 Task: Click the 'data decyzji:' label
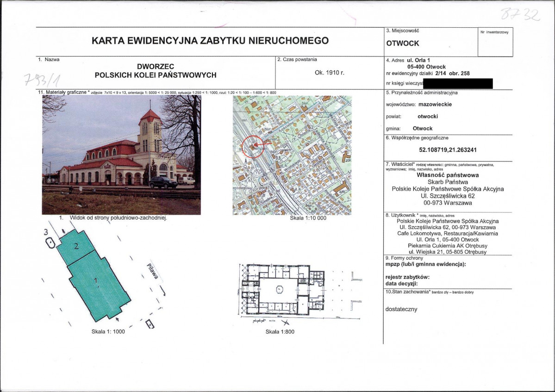402,283
